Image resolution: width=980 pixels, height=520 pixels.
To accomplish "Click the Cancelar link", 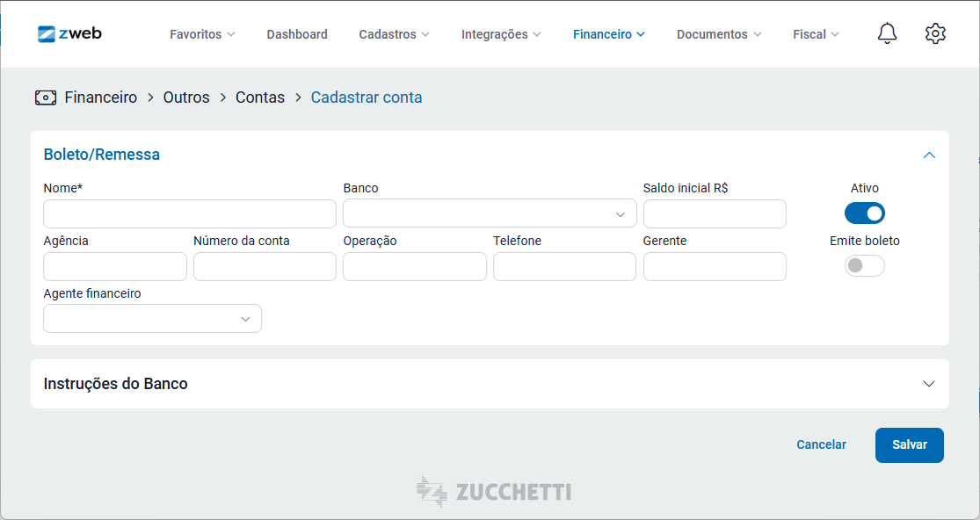I will [821, 444].
